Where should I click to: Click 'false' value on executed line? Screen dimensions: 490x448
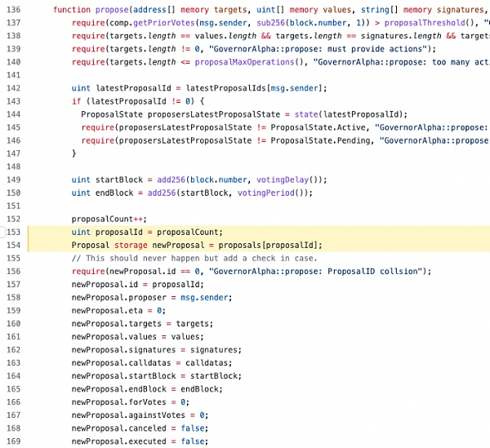(193, 441)
